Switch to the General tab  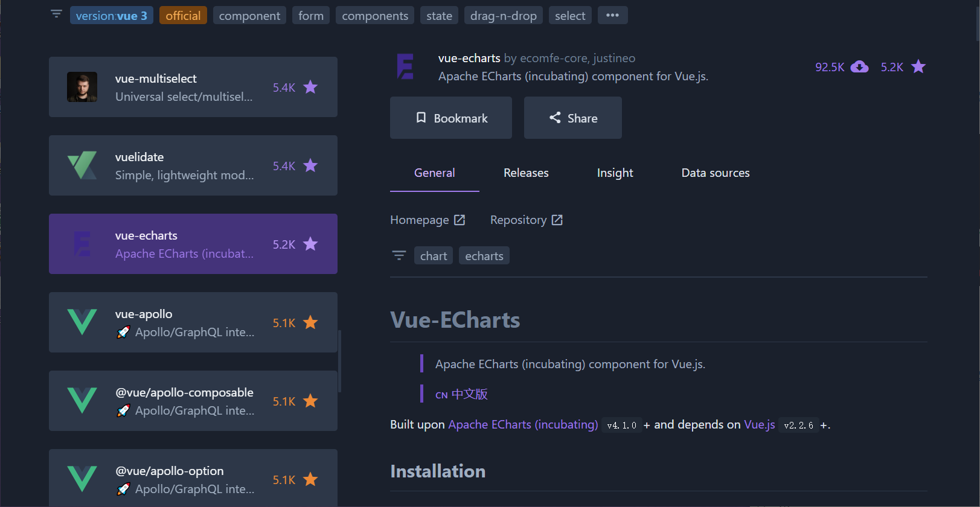[x=435, y=173]
